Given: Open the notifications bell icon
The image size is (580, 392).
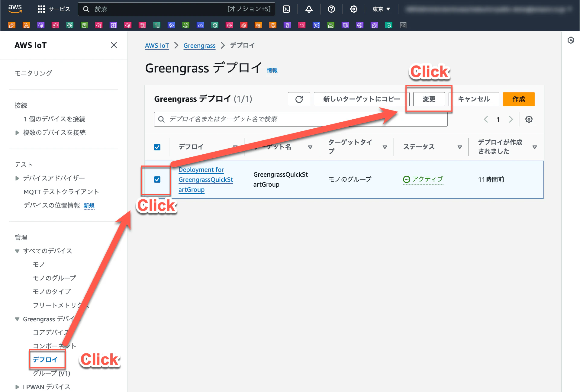Looking at the screenshot, I should pyautogui.click(x=309, y=9).
